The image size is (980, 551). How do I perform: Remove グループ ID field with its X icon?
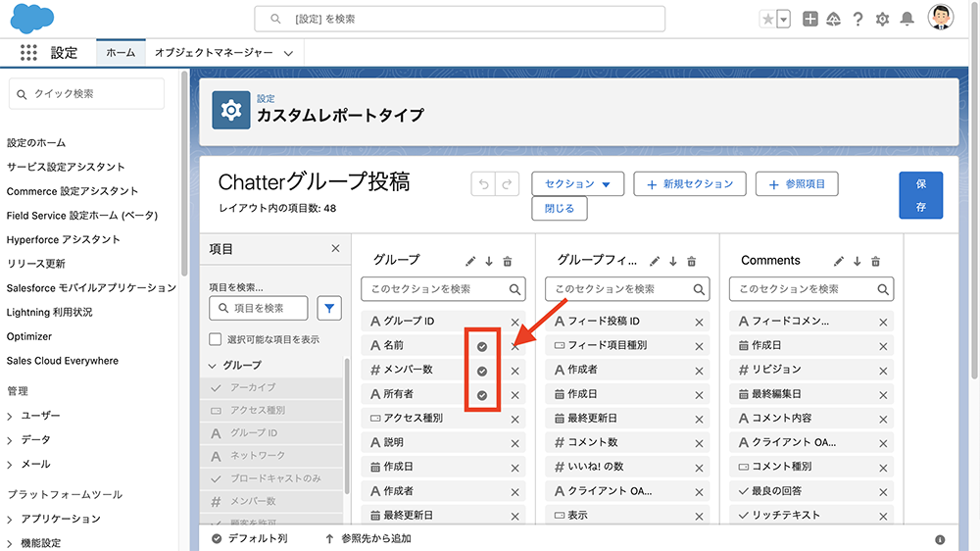pyautogui.click(x=515, y=322)
